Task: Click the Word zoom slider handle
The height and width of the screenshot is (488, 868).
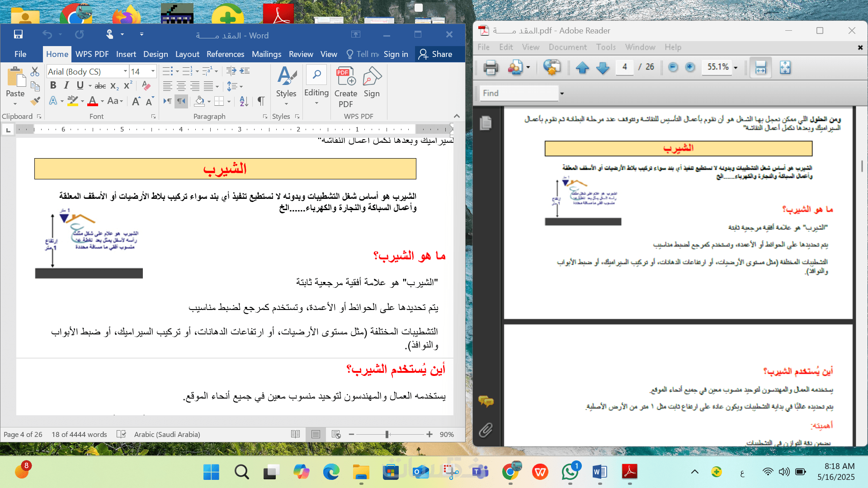Action: pyautogui.click(x=387, y=434)
